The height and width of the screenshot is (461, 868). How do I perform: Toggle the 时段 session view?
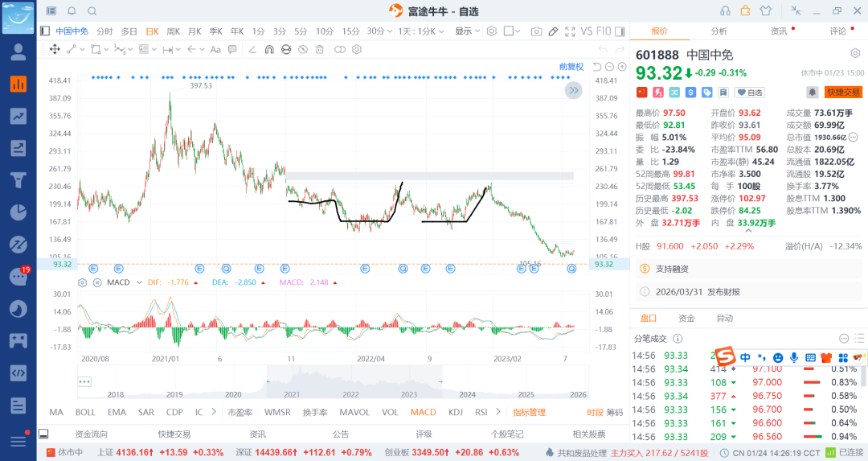(595, 412)
